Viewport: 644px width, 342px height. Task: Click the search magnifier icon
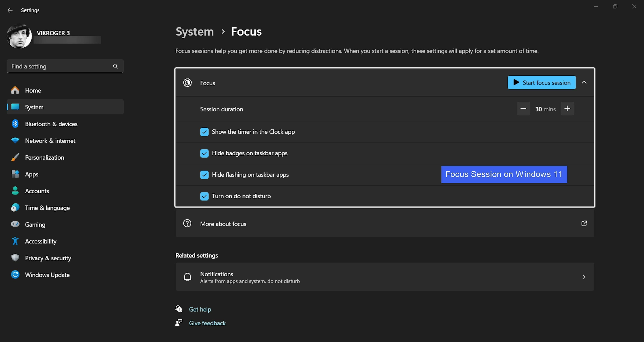pos(115,66)
